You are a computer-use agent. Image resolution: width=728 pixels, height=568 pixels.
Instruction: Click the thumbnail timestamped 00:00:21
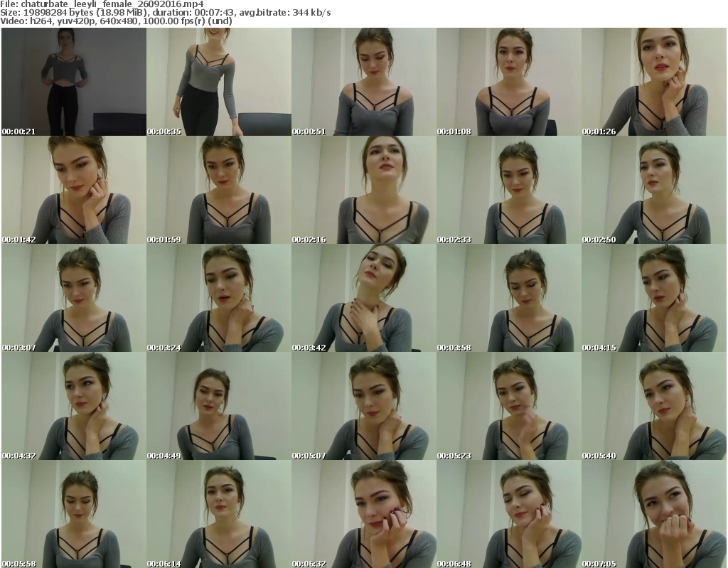pyautogui.click(x=74, y=82)
